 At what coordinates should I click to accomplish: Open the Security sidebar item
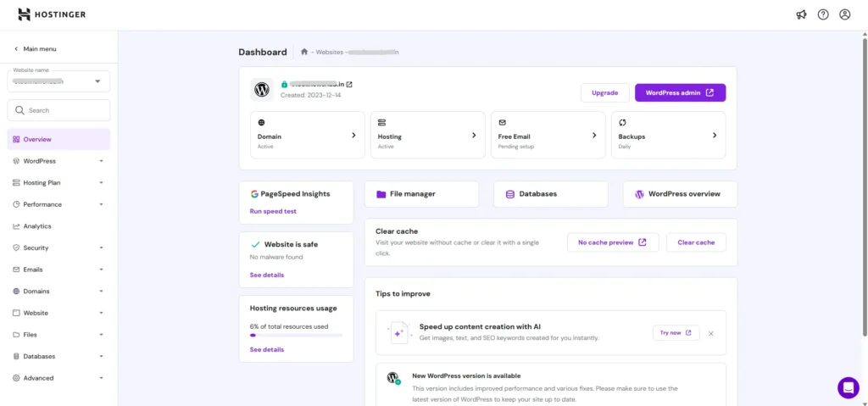(x=58, y=247)
